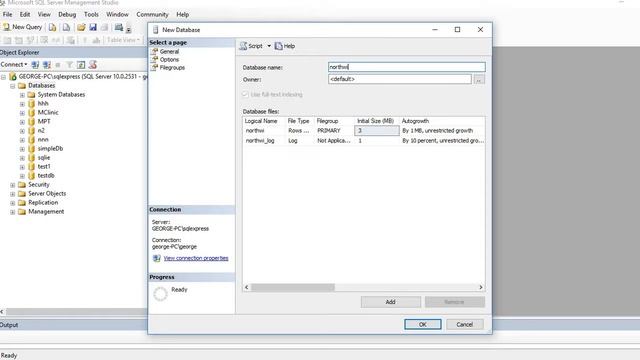Click the Save floppy disk icon
The height and width of the screenshot is (360, 640).
(x=93, y=27)
